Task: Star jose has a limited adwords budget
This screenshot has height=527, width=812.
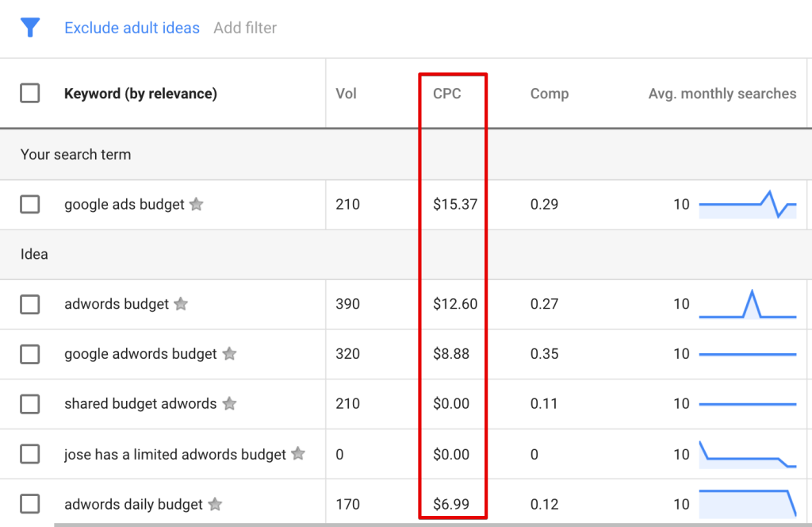Action: tap(298, 453)
